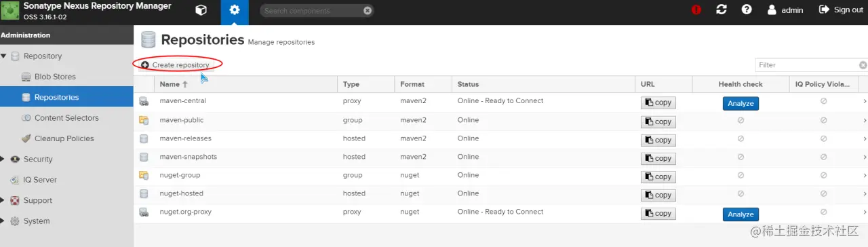This screenshot has width=868, height=247.
Task: Click the Blob Stores sidebar icon
Action: pyautogui.click(x=26, y=77)
